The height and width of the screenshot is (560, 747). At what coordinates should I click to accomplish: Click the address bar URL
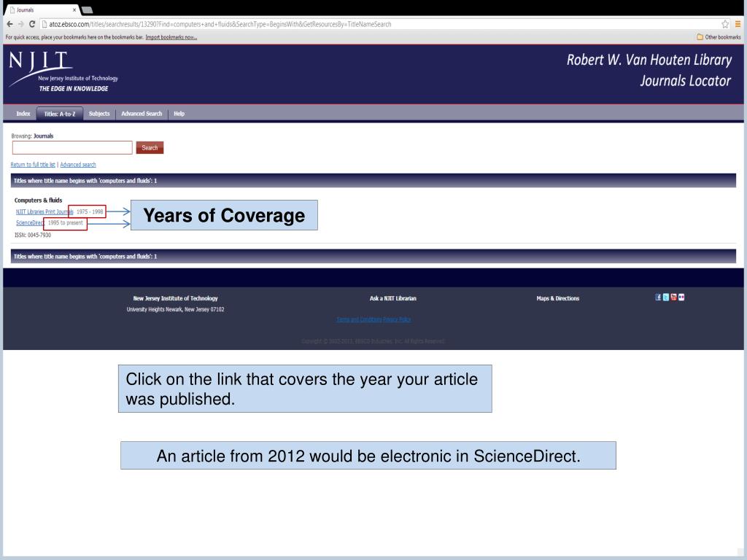[220, 24]
